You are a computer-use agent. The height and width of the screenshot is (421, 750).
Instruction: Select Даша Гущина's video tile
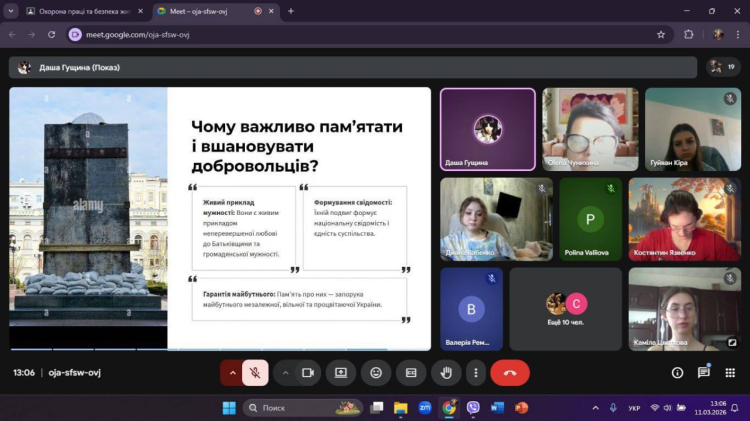(487, 129)
